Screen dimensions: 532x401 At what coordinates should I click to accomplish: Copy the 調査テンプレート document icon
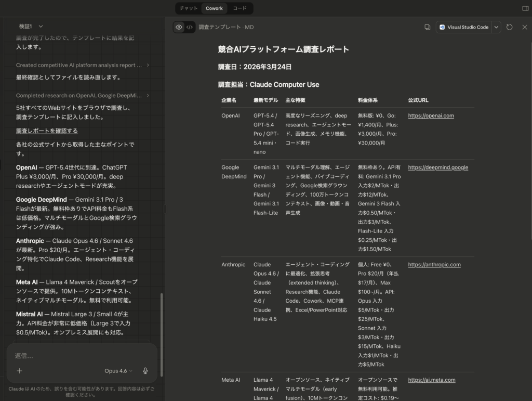pyautogui.click(x=427, y=27)
